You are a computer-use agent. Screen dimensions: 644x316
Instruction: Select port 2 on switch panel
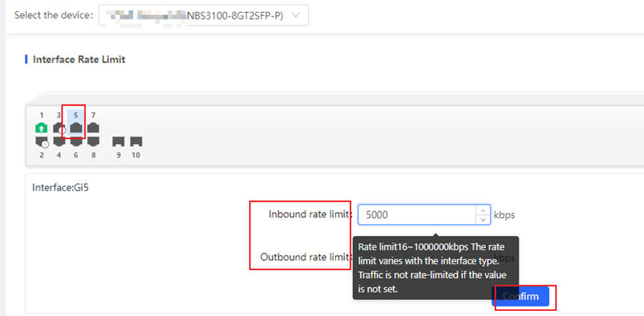pos(42,141)
